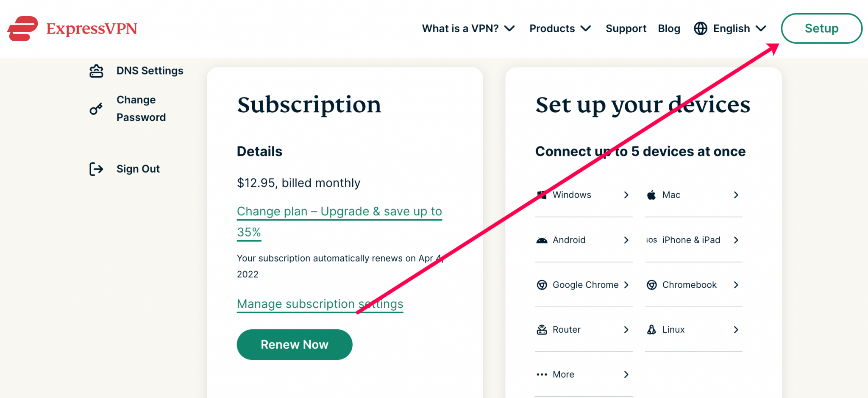The height and width of the screenshot is (398, 868).
Task: Click the Sign Out icon
Action: click(96, 169)
